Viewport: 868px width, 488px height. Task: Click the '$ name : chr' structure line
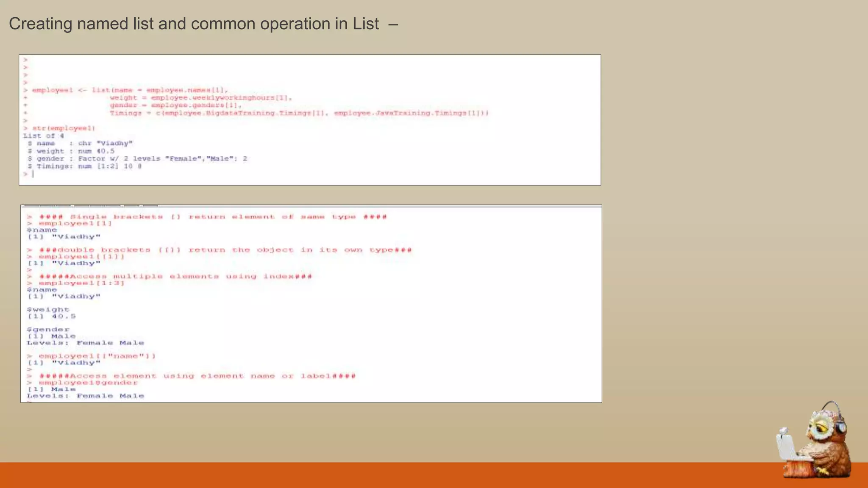[x=80, y=144]
